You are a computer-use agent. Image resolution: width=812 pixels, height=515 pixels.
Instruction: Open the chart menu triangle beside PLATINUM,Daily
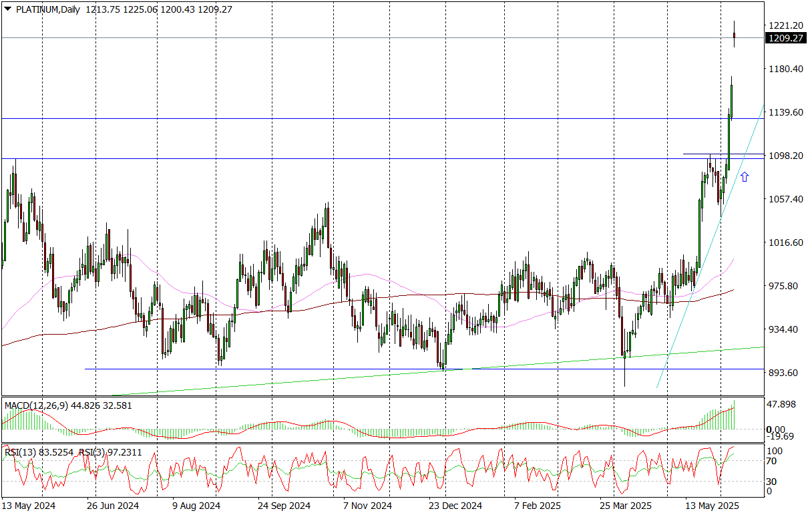8,10
